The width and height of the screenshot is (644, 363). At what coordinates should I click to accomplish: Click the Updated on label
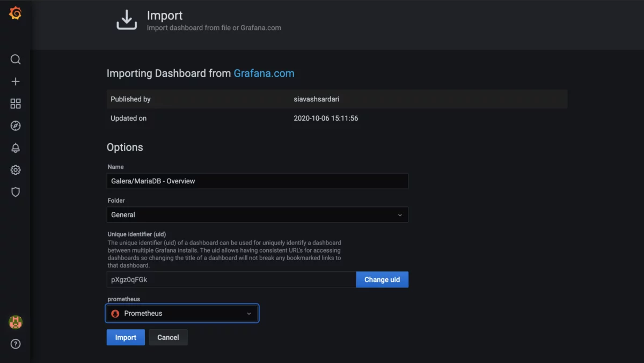pyautogui.click(x=128, y=118)
